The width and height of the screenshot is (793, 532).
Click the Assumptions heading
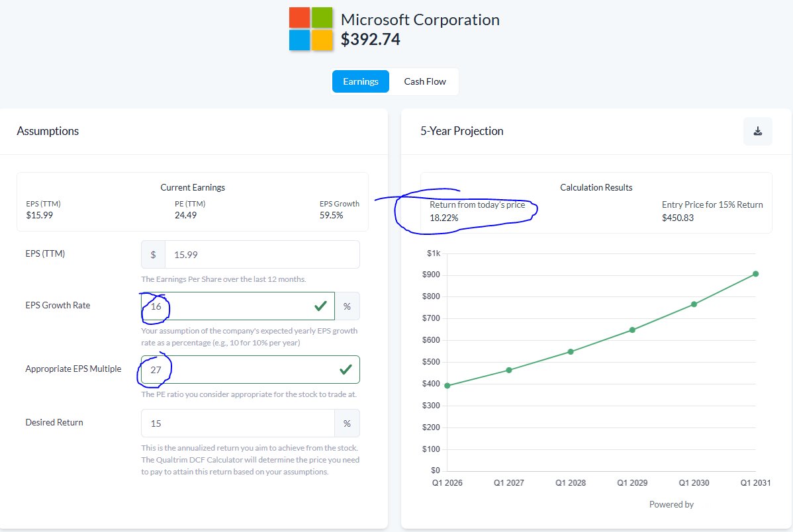(48, 131)
